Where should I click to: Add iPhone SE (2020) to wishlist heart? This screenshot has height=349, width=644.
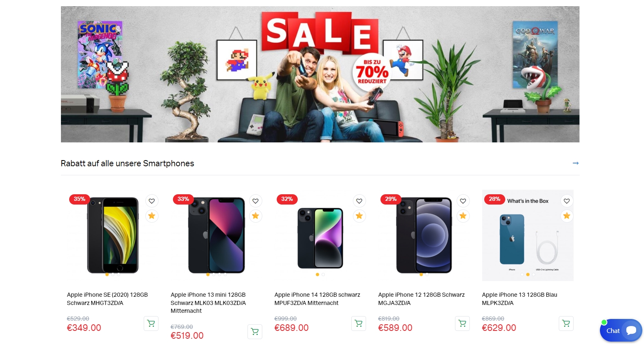tap(152, 201)
